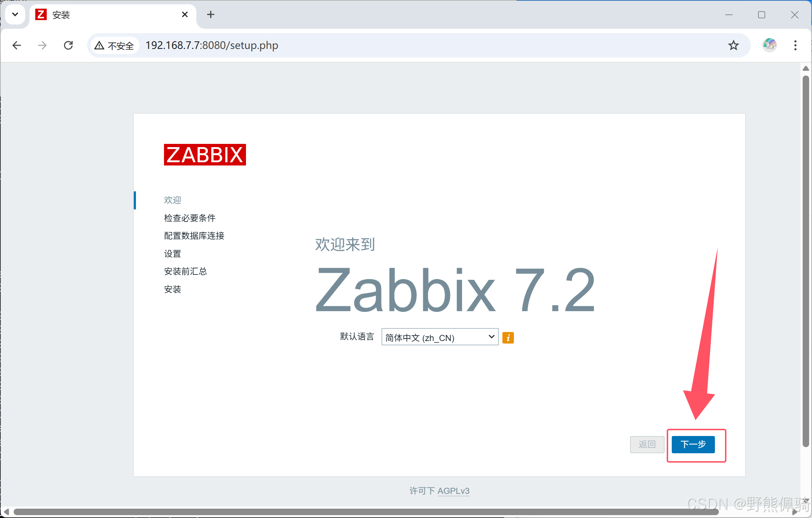Reload the setup page

point(68,45)
